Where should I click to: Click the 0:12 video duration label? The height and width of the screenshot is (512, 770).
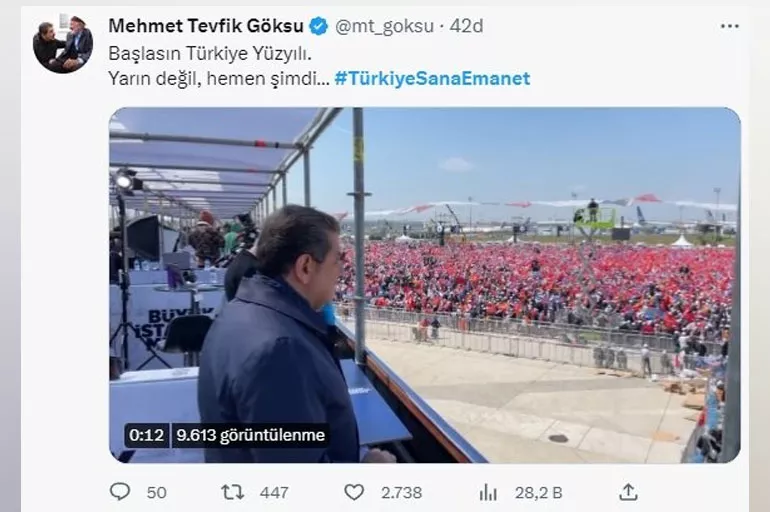tap(146, 435)
